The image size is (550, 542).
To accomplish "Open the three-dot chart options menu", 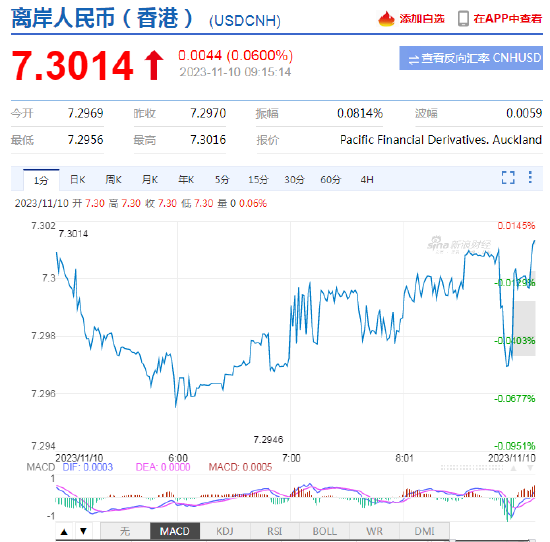I will pyautogui.click(x=530, y=177).
